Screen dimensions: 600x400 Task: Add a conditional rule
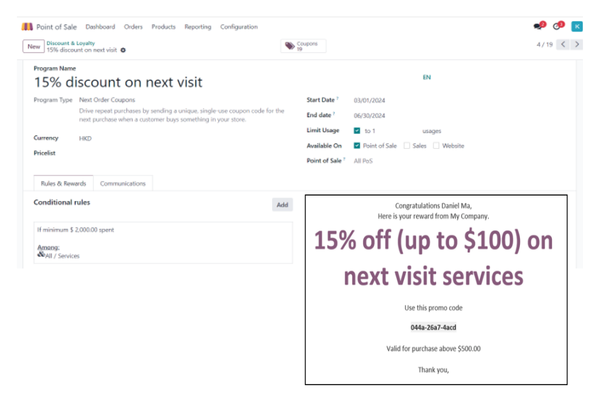282,205
